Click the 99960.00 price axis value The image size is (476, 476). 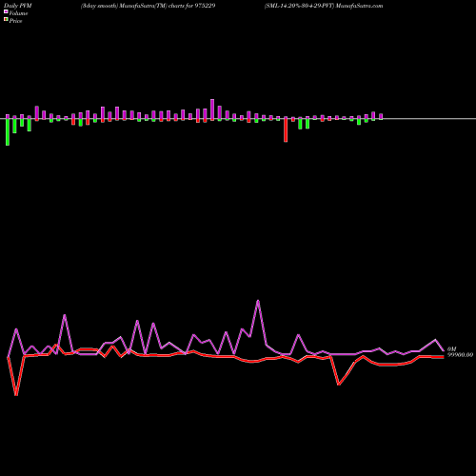[x=460, y=355]
